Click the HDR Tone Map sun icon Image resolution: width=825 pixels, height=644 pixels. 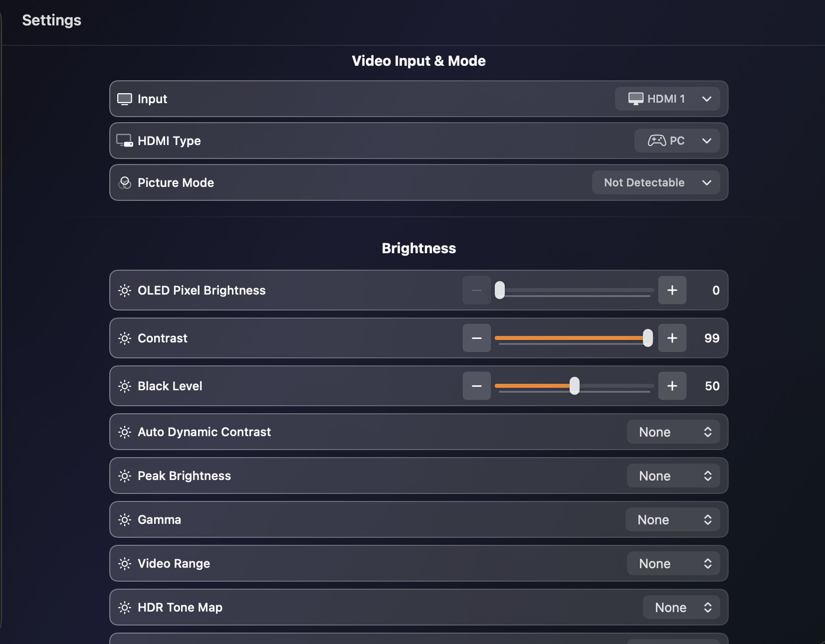(124, 608)
